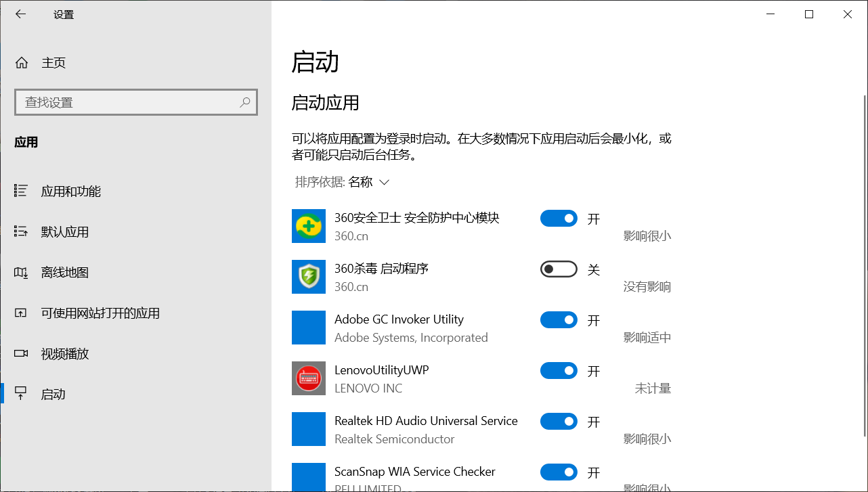Click the 360安全卫士 app icon

pos(309,226)
